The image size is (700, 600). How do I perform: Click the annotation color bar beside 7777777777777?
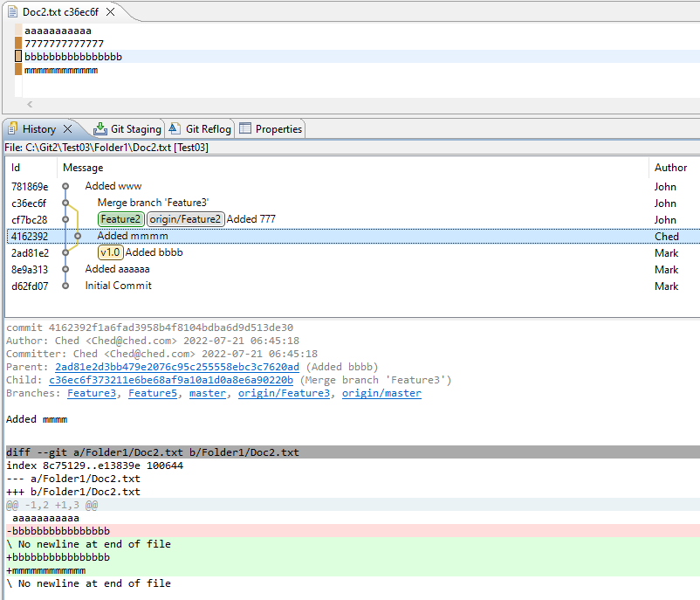click(18, 44)
